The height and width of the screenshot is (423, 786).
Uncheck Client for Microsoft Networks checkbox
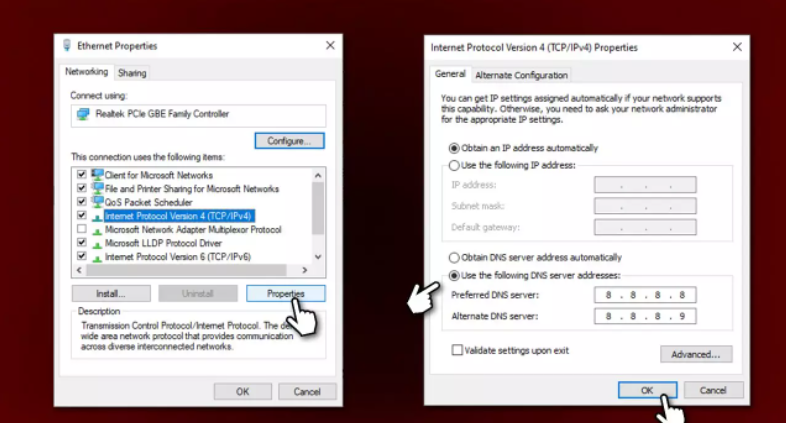pos(82,174)
